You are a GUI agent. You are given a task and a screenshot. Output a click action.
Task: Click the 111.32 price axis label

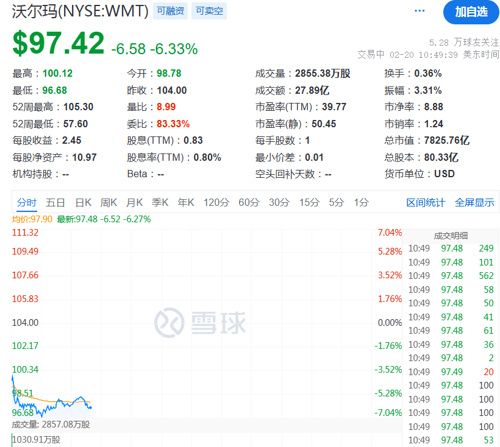click(x=25, y=233)
